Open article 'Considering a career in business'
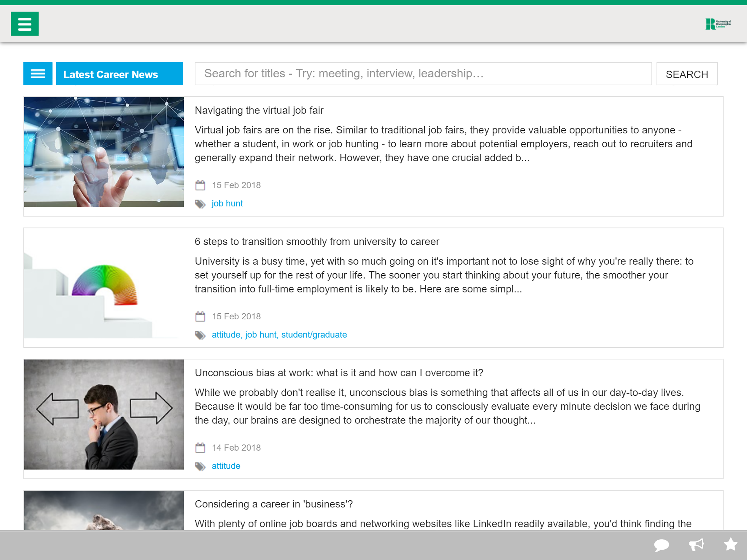747x560 pixels. pos(273,504)
